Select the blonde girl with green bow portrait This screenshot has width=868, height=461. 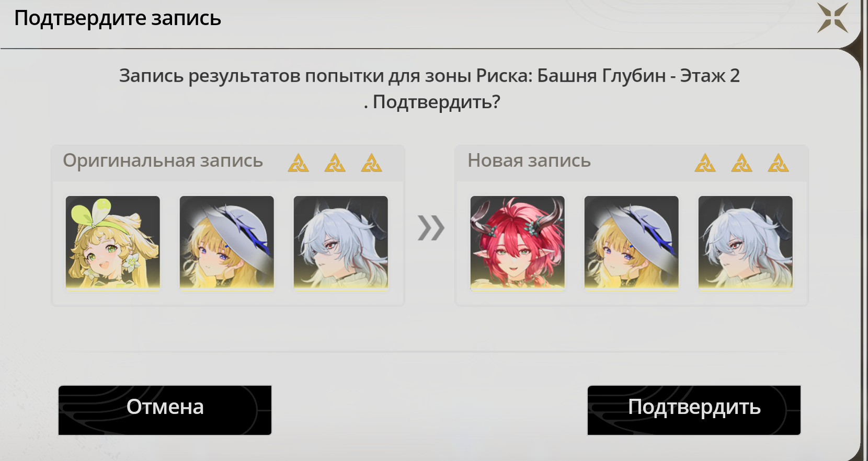pyautogui.click(x=113, y=243)
